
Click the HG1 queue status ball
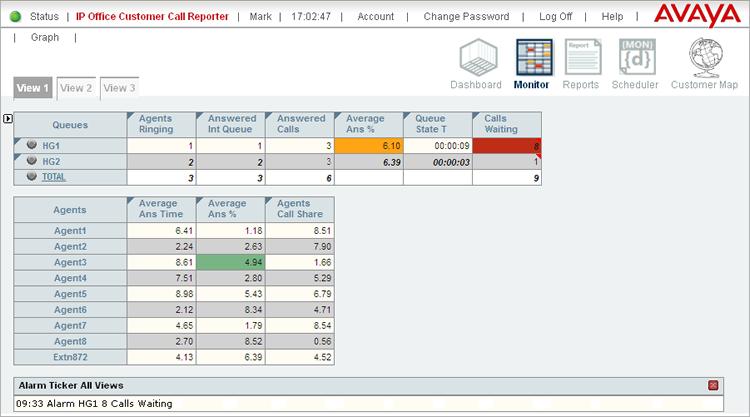(x=32, y=144)
